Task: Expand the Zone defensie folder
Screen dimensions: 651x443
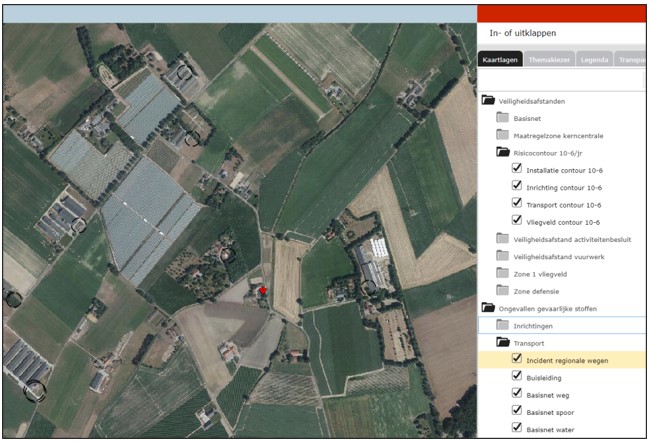Action: pos(502,291)
